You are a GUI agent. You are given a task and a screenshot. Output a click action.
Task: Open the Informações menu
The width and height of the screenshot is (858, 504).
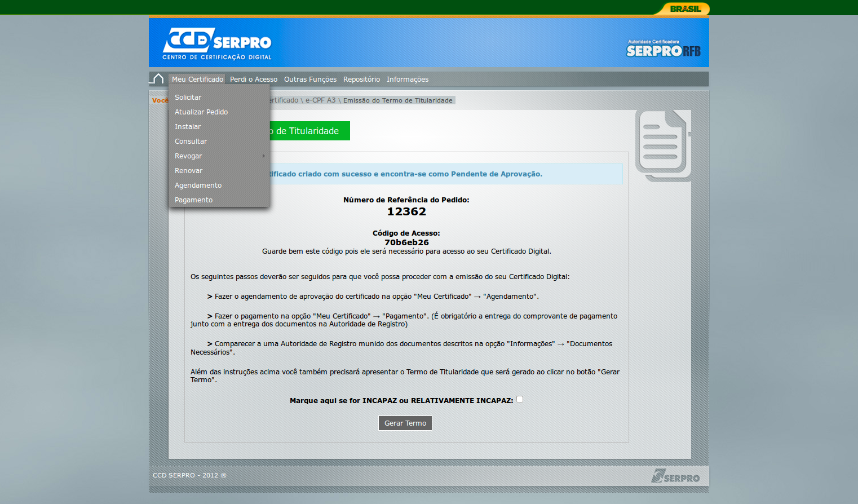coord(407,79)
